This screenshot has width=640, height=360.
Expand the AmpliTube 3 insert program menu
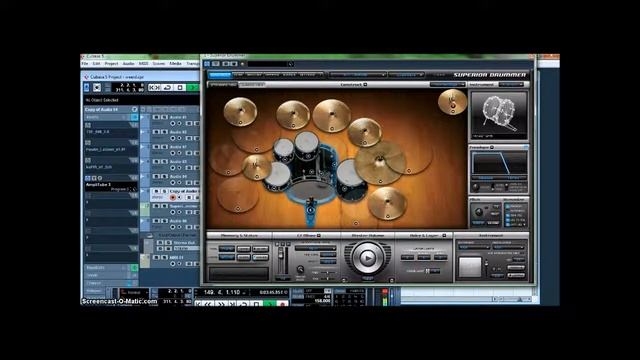(x=134, y=189)
